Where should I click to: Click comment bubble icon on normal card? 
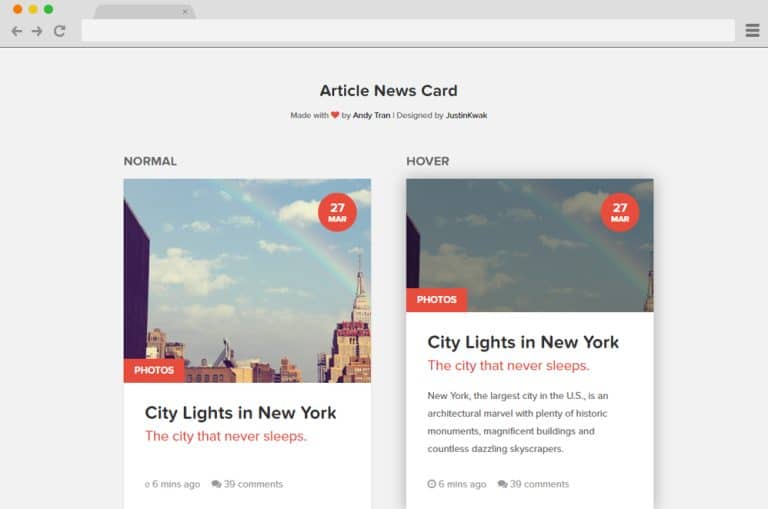coord(216,484)
